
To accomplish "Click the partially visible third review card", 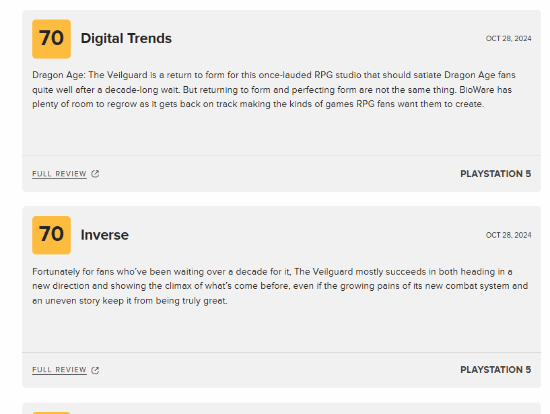I will 281,408.
